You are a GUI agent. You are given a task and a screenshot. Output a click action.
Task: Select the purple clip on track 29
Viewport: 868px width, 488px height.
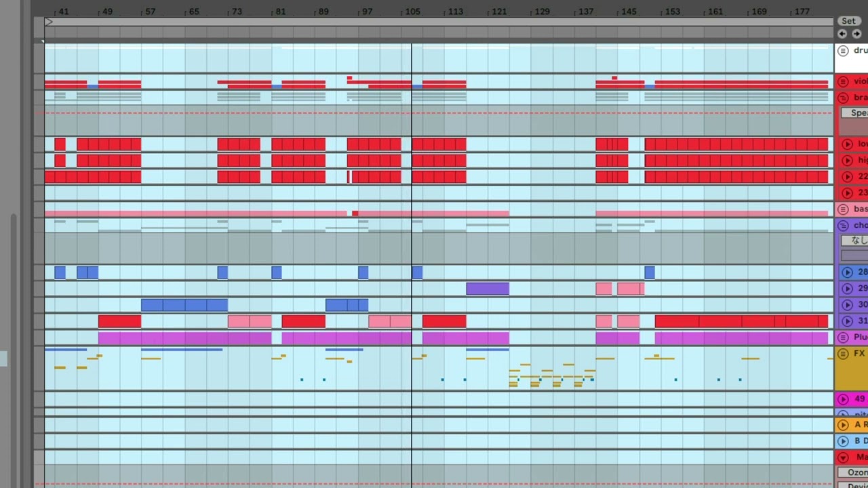(x=488, y=289)
